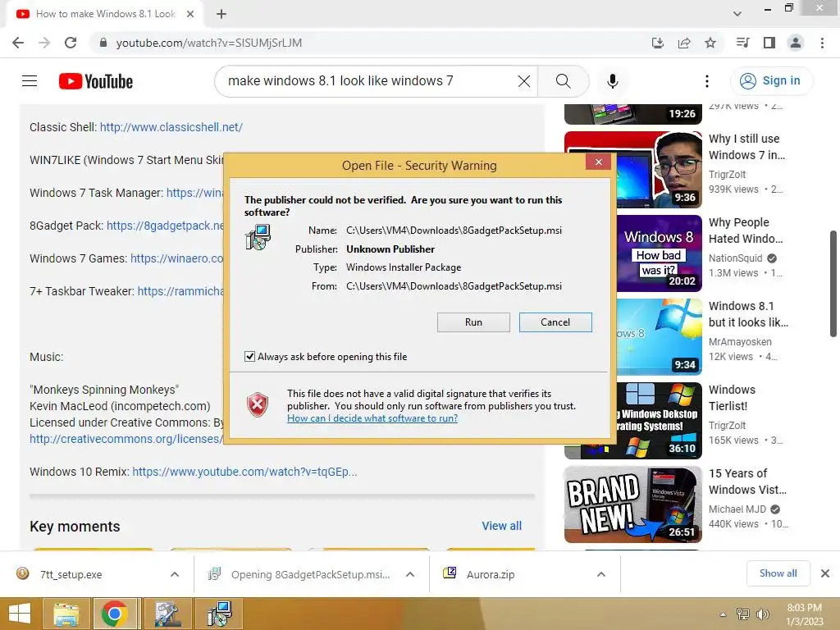Open the tools/settings app on the taskbar
Image resolution: width=840 pixels, height=630 pixels.
tap(167, 614)
